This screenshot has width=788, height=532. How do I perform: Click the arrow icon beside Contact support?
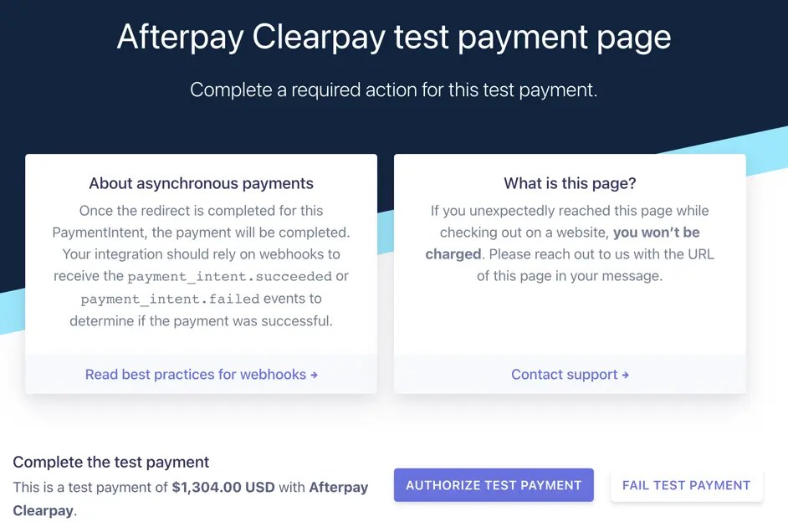point(625,376)
